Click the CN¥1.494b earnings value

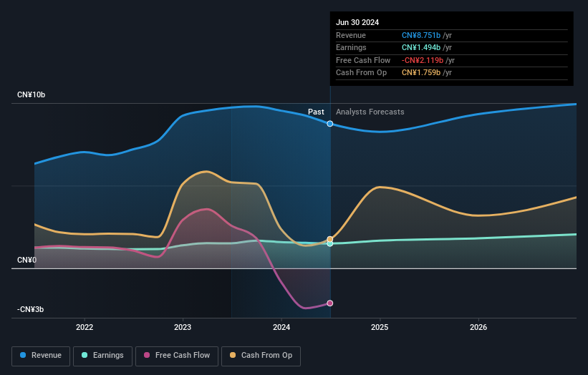click(421, 47)
